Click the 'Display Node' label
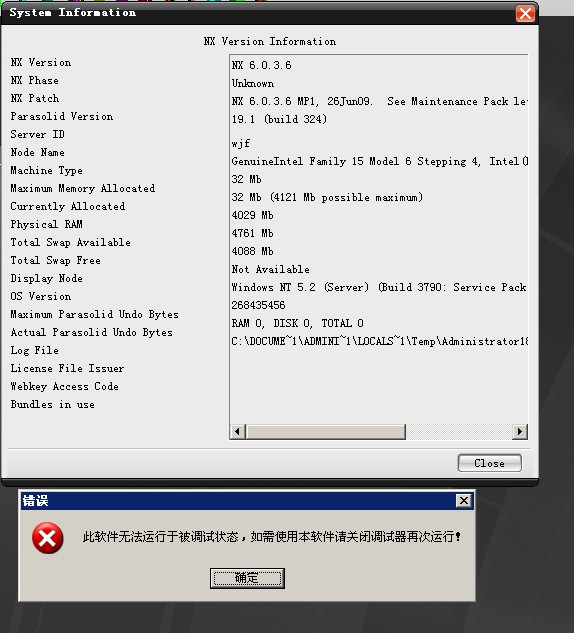Viewport: 574px width, 633px height. click(46, 279)
